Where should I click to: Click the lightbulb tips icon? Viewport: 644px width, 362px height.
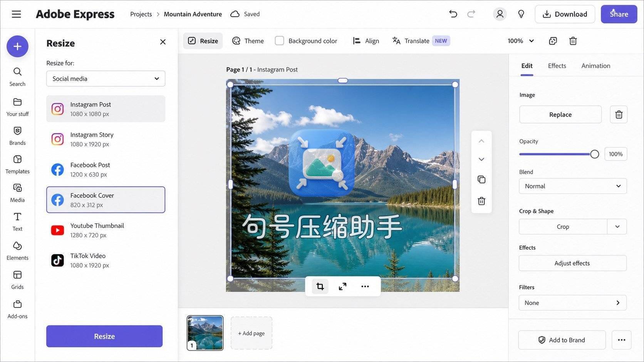pyautogui.click(x=521, y=14)
